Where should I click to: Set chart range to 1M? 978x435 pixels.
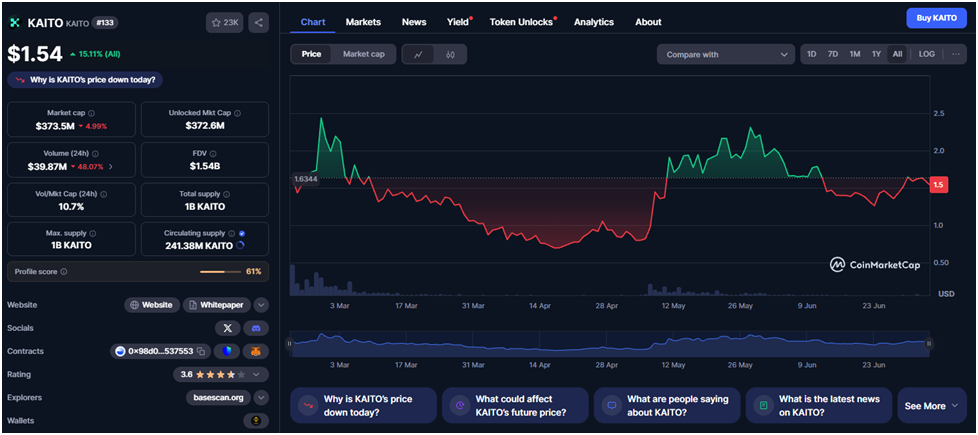pyautogui.click(x=855, y=54)
